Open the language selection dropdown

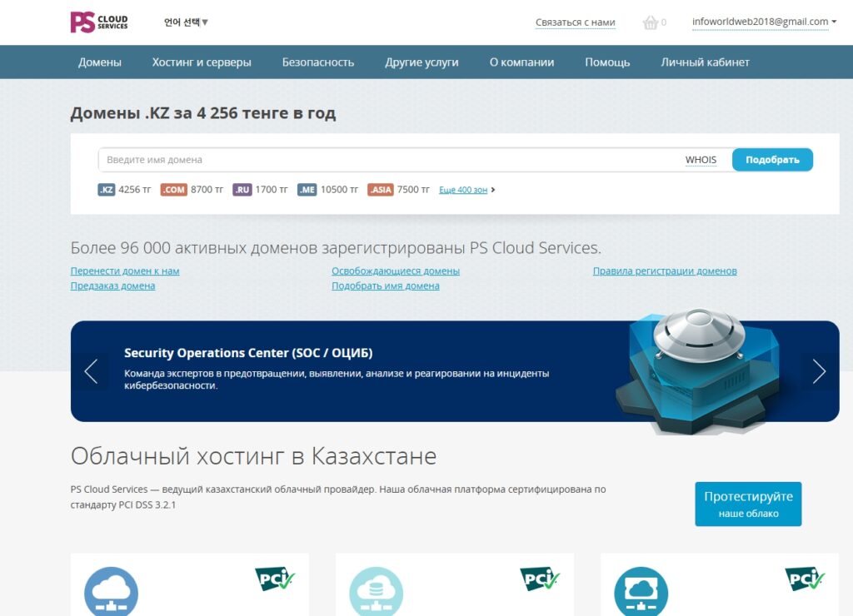[186, 22]
